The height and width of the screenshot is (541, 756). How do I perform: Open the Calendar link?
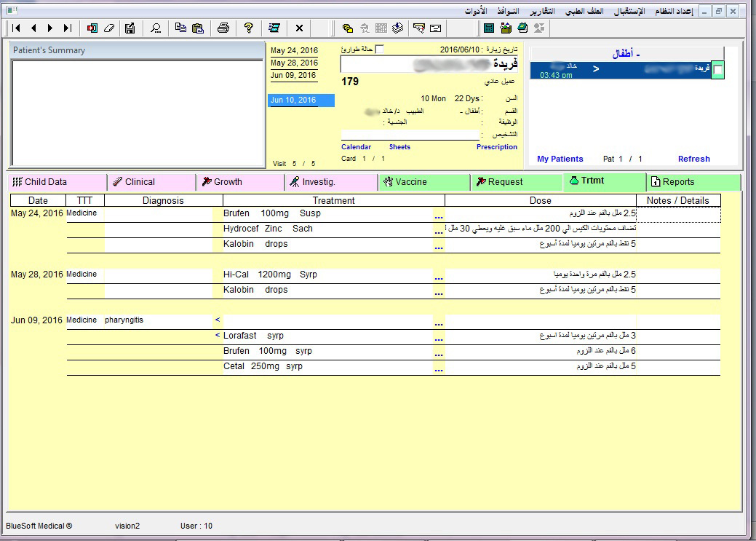pyautogui.click(x=357, y=146)
